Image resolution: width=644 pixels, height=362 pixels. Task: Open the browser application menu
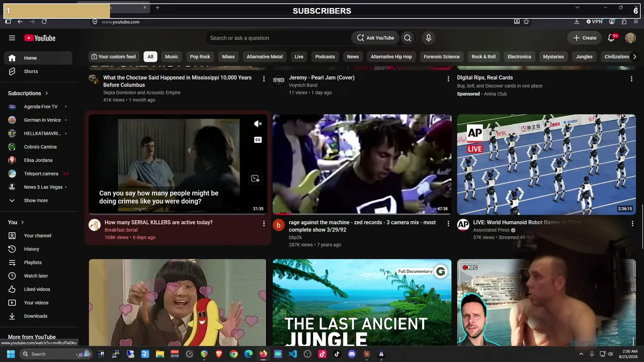pyautogui.click(x=636, y=22)
